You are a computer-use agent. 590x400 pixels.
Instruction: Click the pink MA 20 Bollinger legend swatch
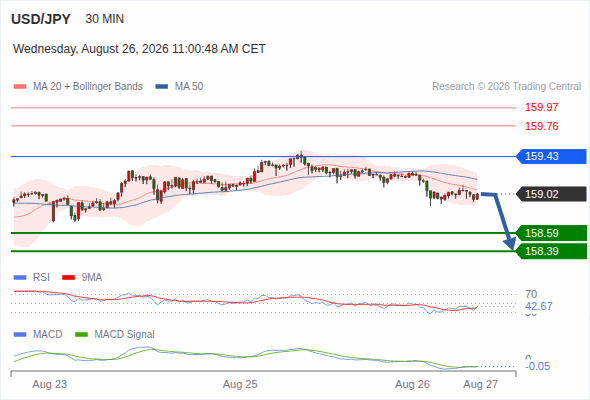pos(20,87)
